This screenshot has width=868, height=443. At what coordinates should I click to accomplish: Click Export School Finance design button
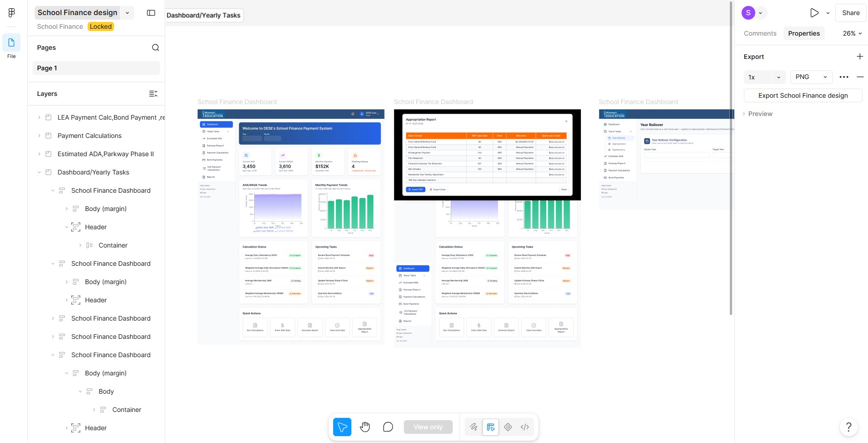click(x=803, y=95)
